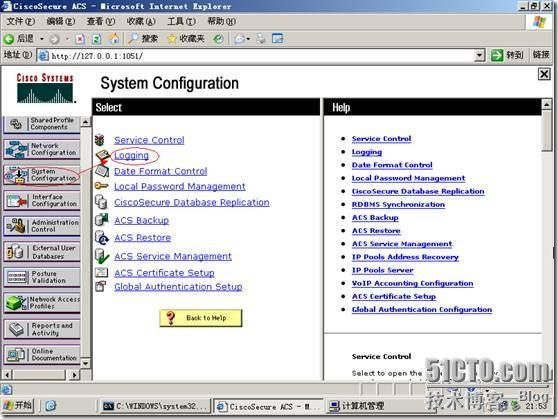This screenshot has width=558, height=419.
Task: Close the System Configuration pane with X
Action: (544, 74)
